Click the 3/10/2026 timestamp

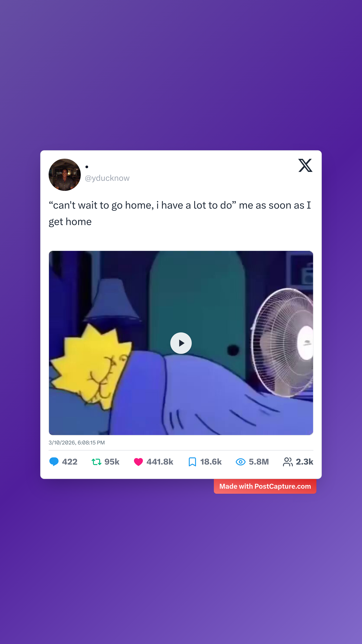click(x=77, y=443)
